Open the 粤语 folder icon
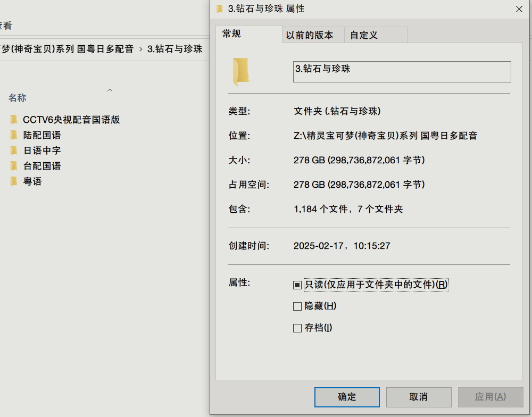 point(13,181)
